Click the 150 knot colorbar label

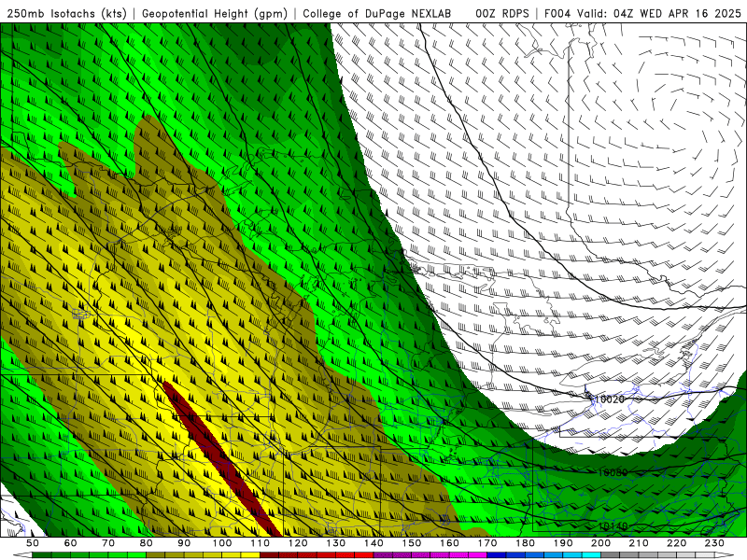pos(412,543)
